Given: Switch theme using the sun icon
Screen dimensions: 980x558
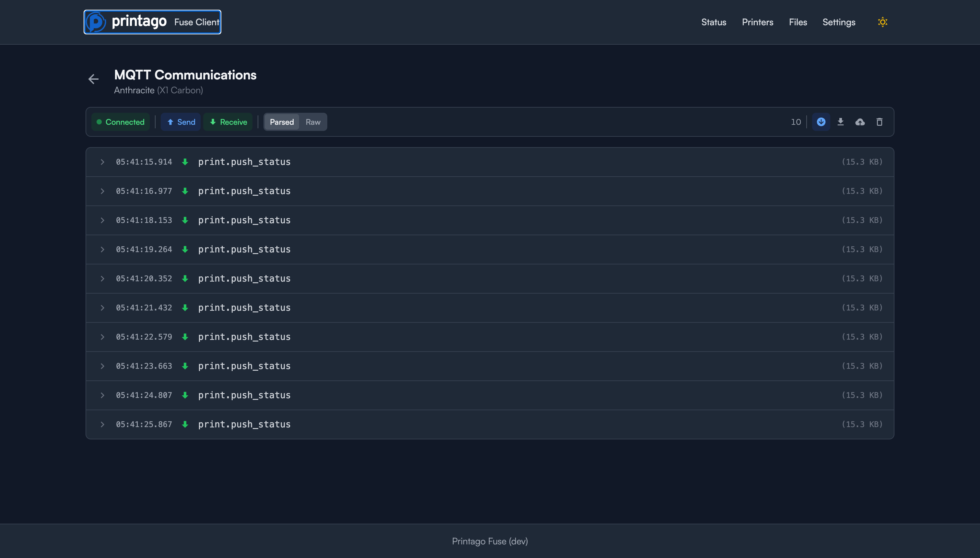Looking at the screenshot, I should (882, 22).
